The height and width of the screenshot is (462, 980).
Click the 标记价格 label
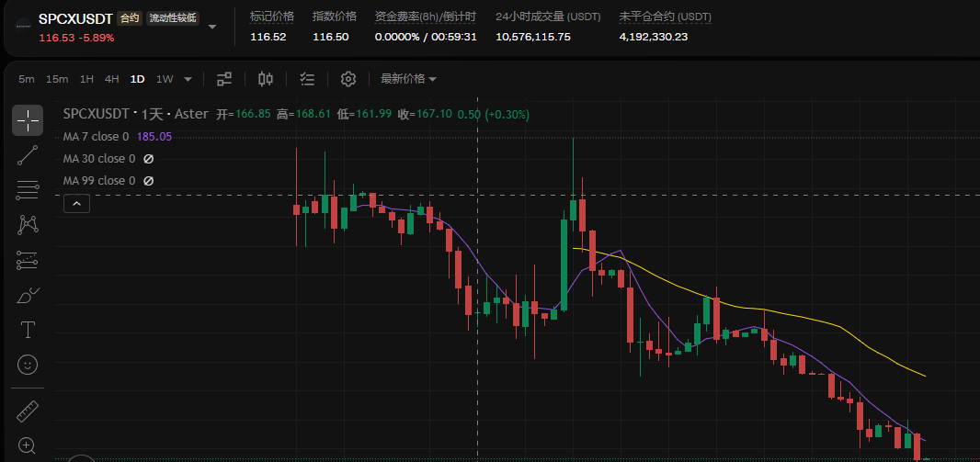coord(272,17)
